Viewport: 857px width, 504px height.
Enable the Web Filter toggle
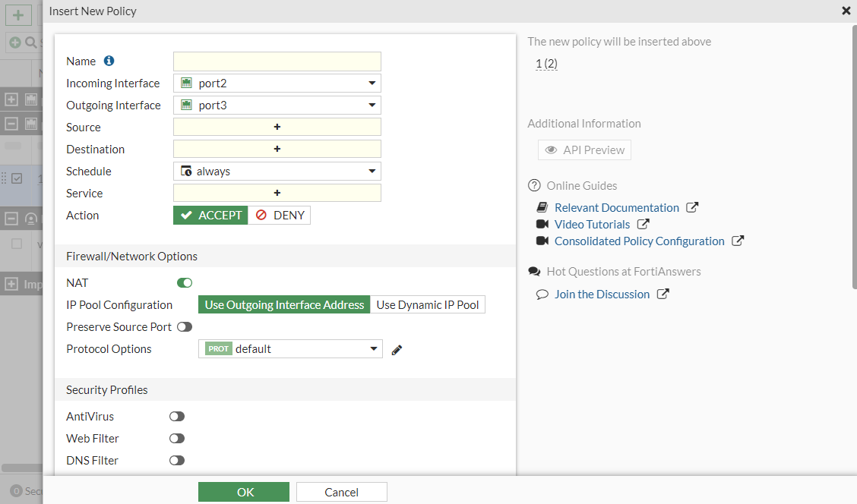click(177, 439)
